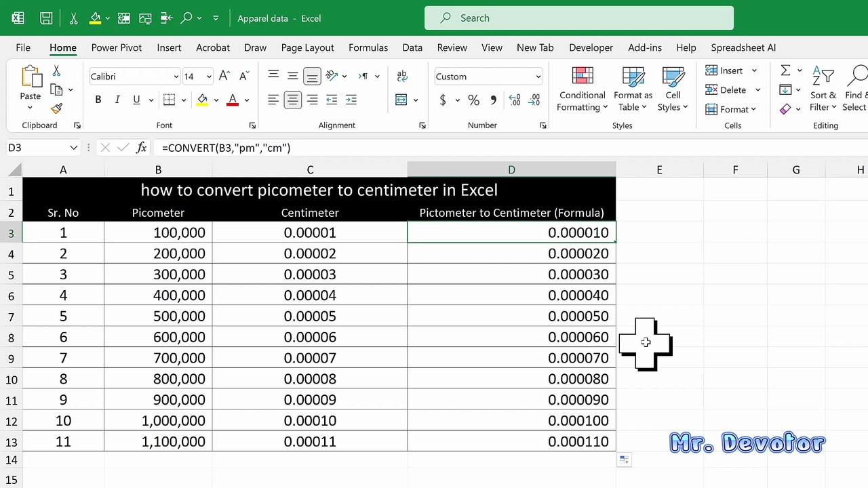Select the Format Painter brush icon
Viewport: 868px width, 488px height.
[56, 108]
